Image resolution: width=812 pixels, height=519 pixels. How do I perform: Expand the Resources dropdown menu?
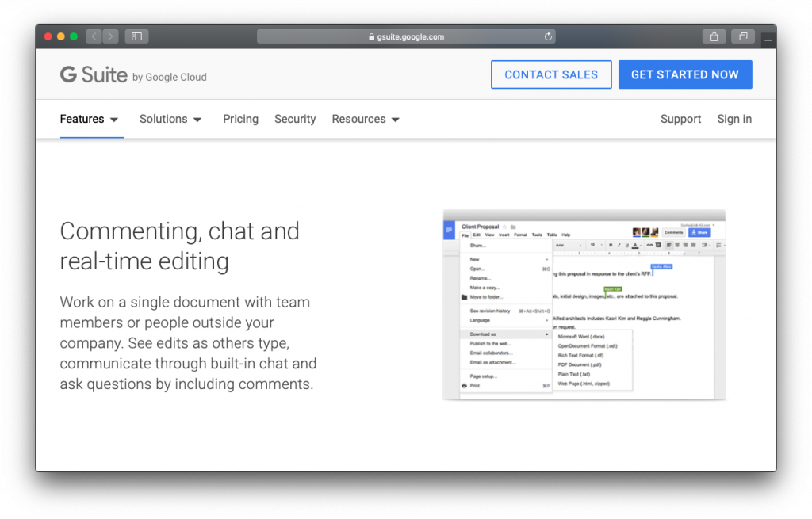[366, 119]
